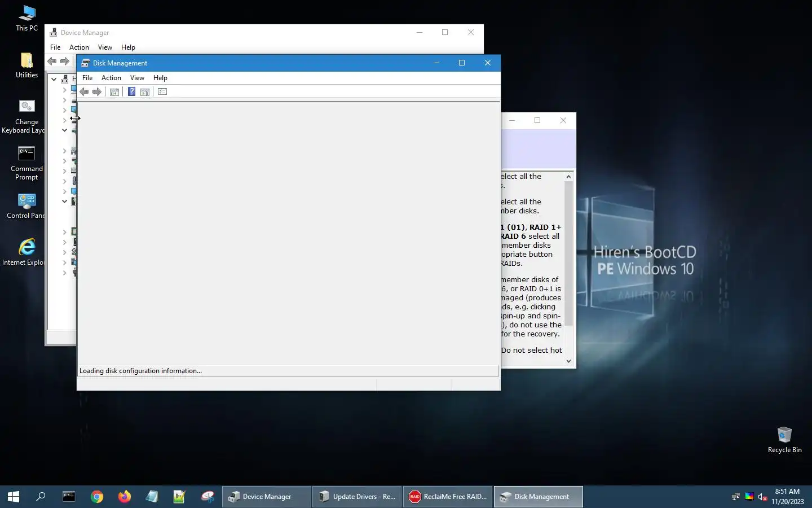Select the Command Prompt desktop shortcut
This screenshot has height=508, width=812.
point(27,163)
